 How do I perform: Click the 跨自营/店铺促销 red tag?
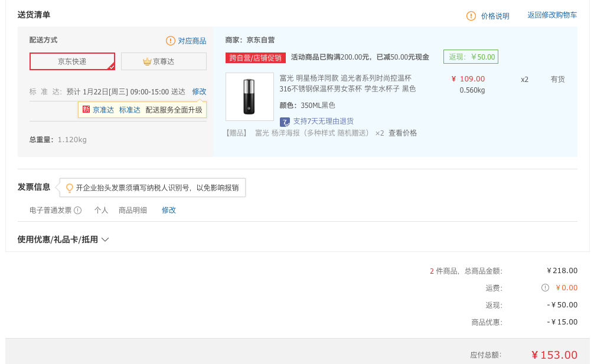(x=255, y=57)
